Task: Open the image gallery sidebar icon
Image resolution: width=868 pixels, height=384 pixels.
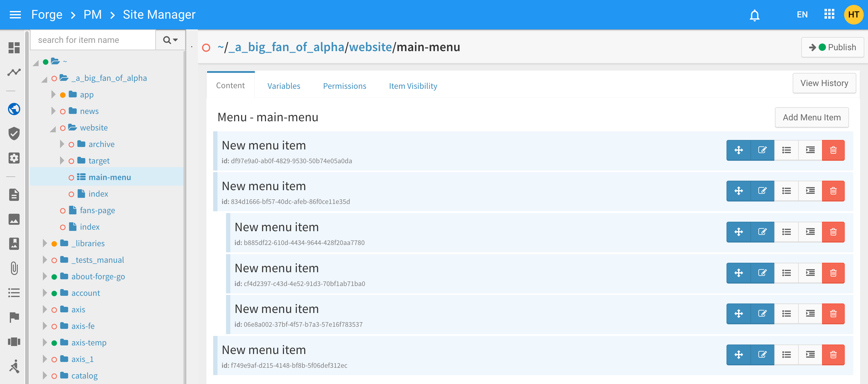Action: click(x=14, y=219)
